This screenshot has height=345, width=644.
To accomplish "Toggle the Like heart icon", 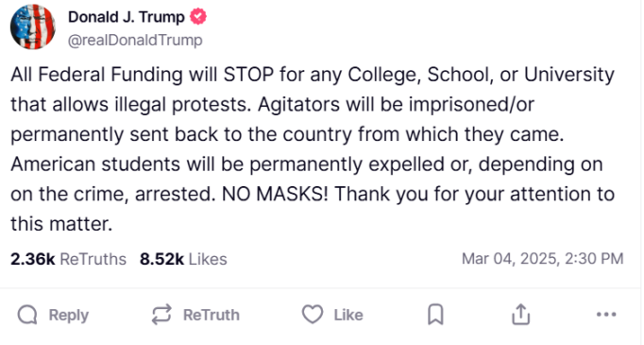I will [x=313, y=315].
